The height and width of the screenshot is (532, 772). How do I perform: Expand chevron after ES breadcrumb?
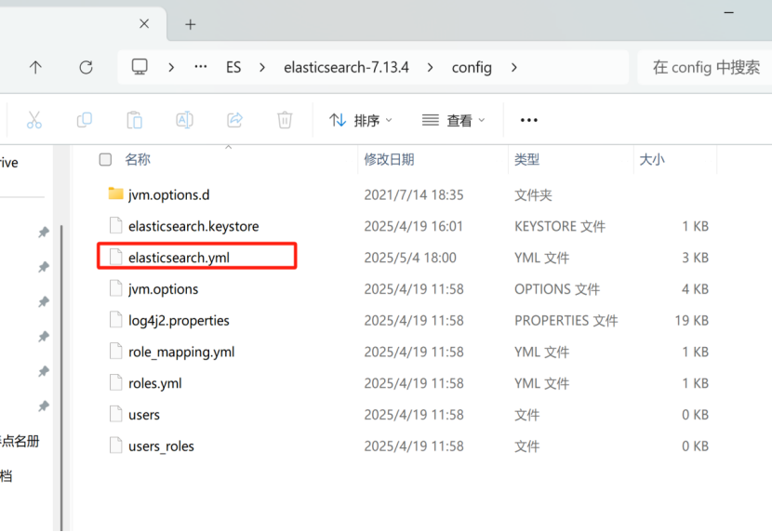click(262, 67)
